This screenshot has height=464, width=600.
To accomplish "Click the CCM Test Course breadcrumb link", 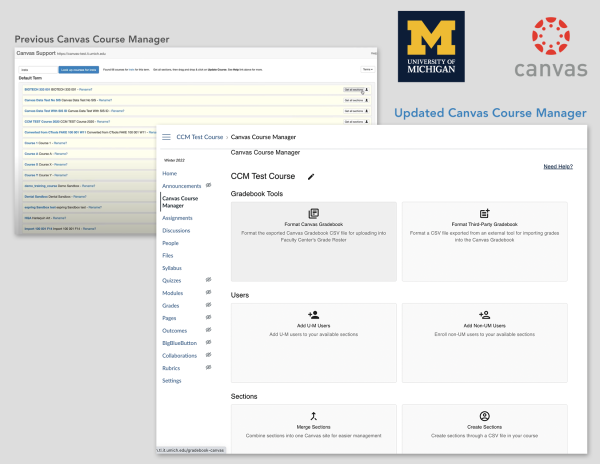I will click(x=200, y=137).
